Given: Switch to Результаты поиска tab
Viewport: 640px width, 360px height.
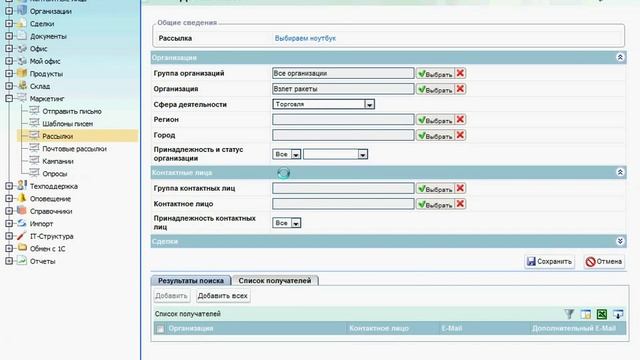Looking at the screenshot, I should coord(191,280).
